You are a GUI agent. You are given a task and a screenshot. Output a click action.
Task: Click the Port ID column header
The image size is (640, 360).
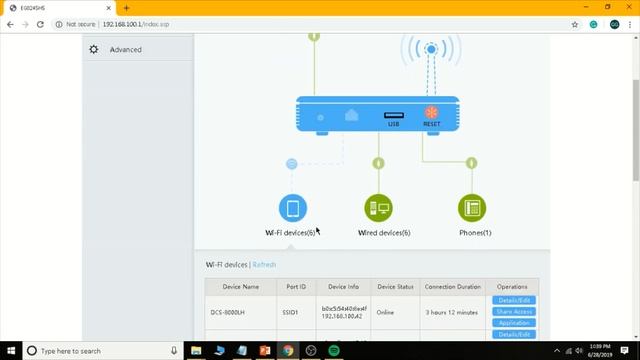click(296, 287)
